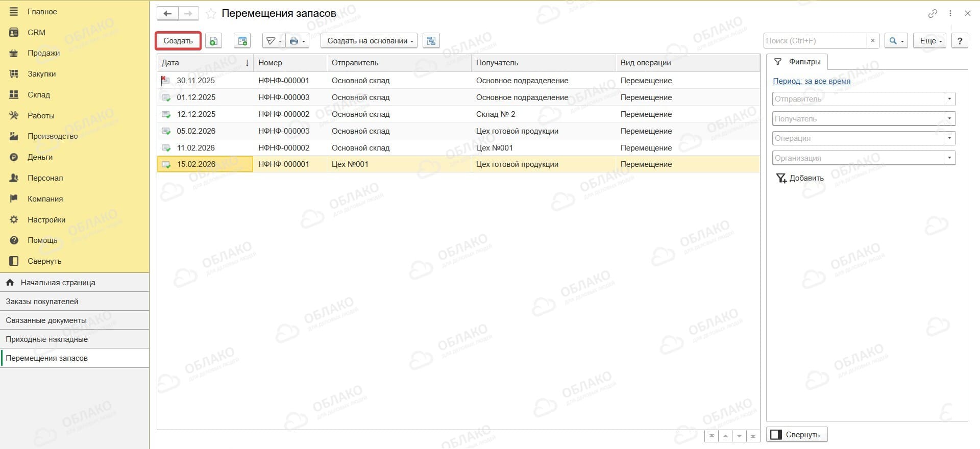Viewport: 980px width, 449px height.
Task: Switch to the Заказы покупателей page
Action: point(75,302)
